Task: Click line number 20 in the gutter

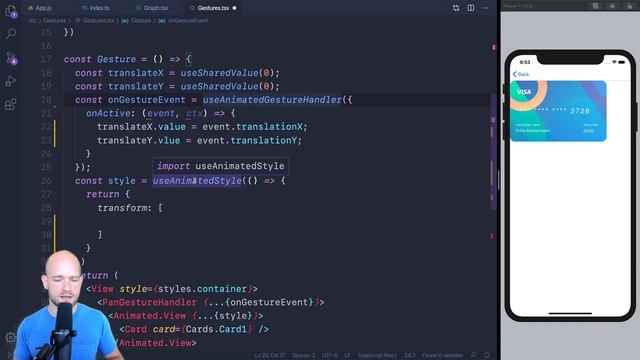Action: 46,100
